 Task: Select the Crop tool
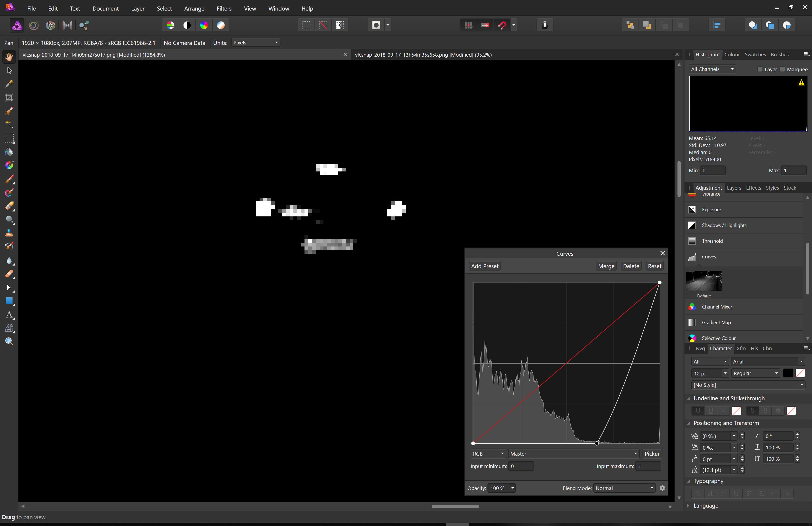tap(9, 98)
